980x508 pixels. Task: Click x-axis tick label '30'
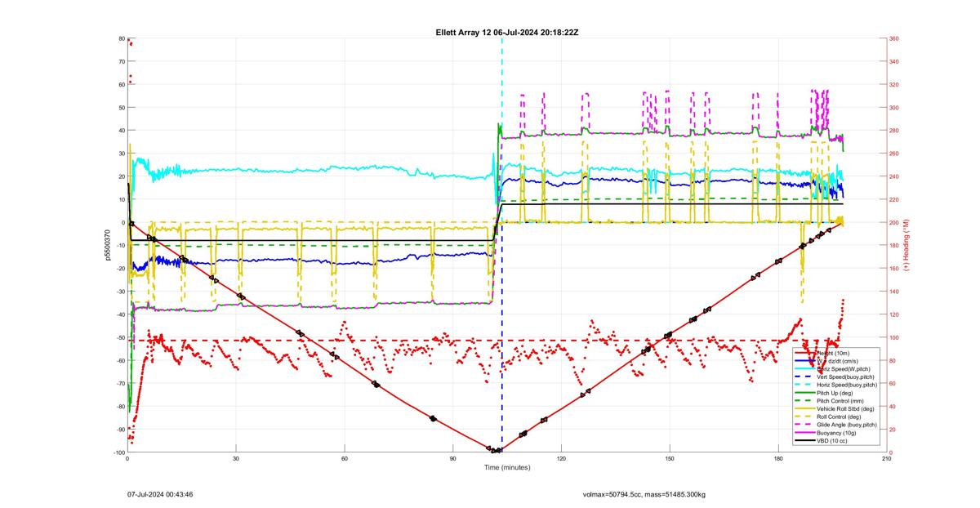(x=236, y=459)
